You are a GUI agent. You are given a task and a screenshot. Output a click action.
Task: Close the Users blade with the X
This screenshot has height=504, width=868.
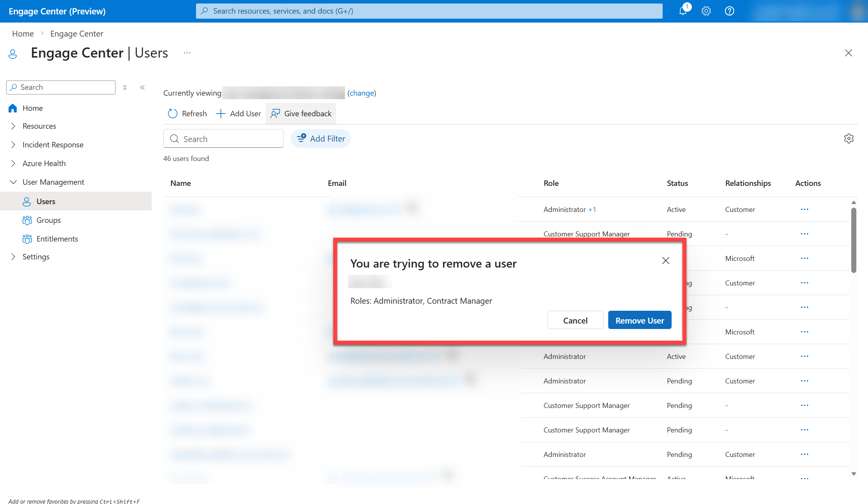[x=849, y=53]
